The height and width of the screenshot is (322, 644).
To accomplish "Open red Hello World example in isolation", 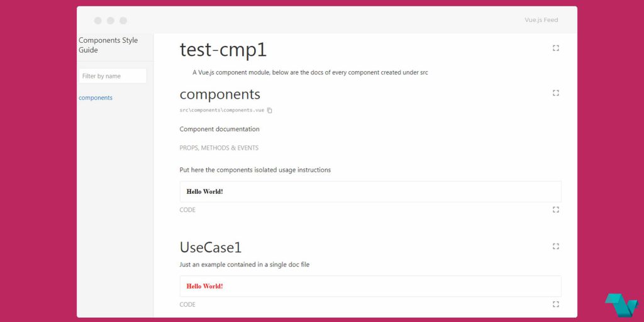I will tap(556, 304).
